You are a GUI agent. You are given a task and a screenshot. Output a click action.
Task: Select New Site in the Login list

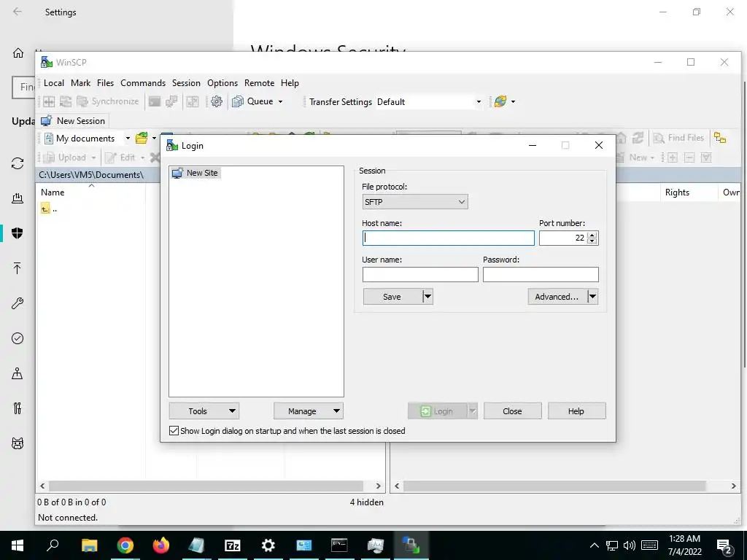(x=196, y=173)
